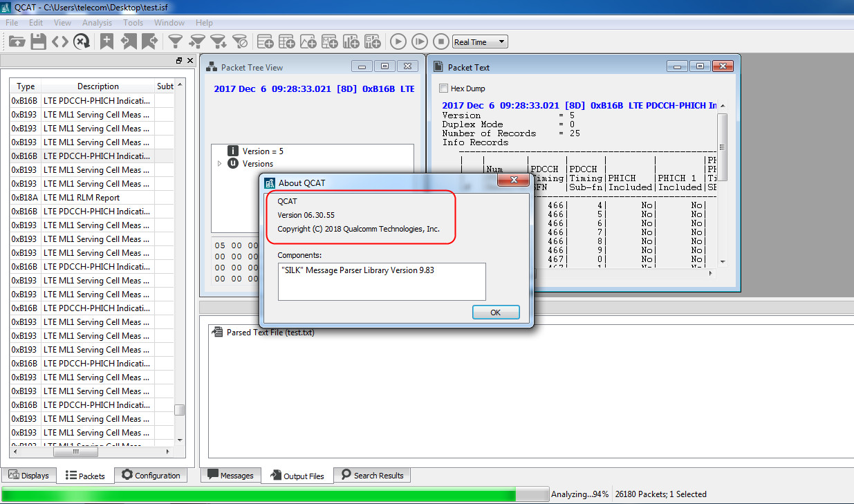Click the plain filter funnel icon
This screenshot has height=504, width=854.
tap(176, 41)
